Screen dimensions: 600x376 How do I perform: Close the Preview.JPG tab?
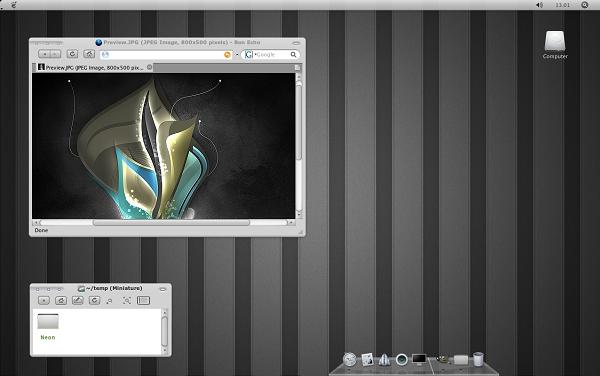coord(150,67)
